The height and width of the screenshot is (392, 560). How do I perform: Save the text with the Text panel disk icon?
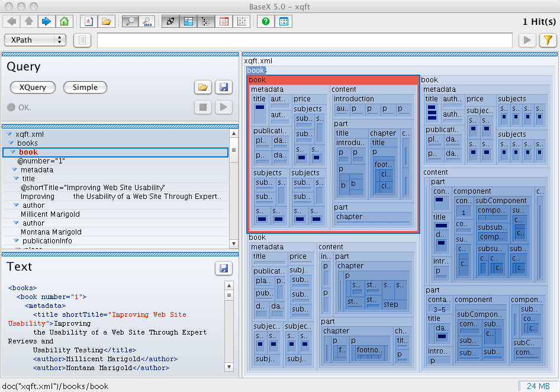pos(224,268)
